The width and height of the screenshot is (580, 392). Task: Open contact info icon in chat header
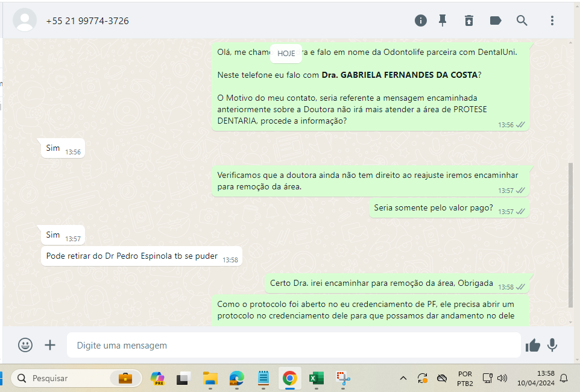(421, 21)
